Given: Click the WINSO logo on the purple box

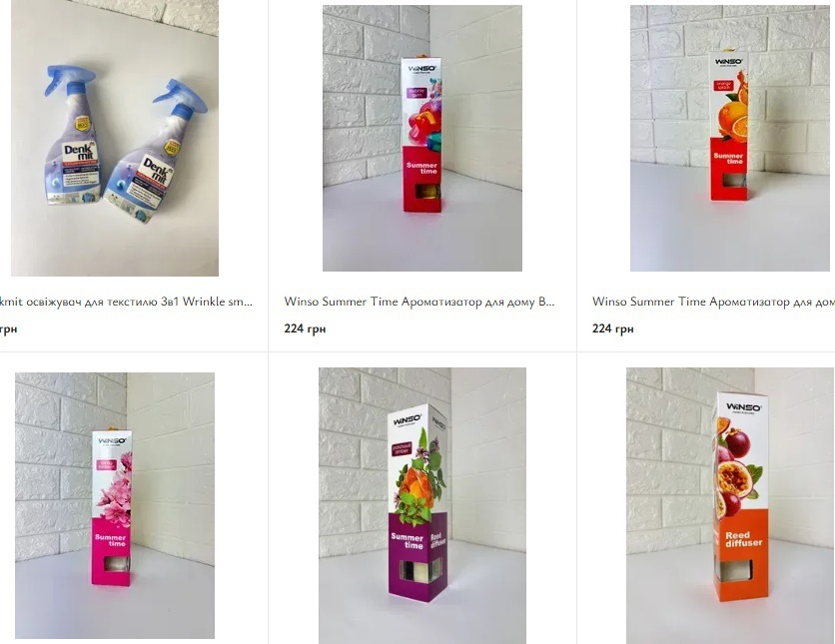Looking at the screenshot, I should click(x=407, y=421).
